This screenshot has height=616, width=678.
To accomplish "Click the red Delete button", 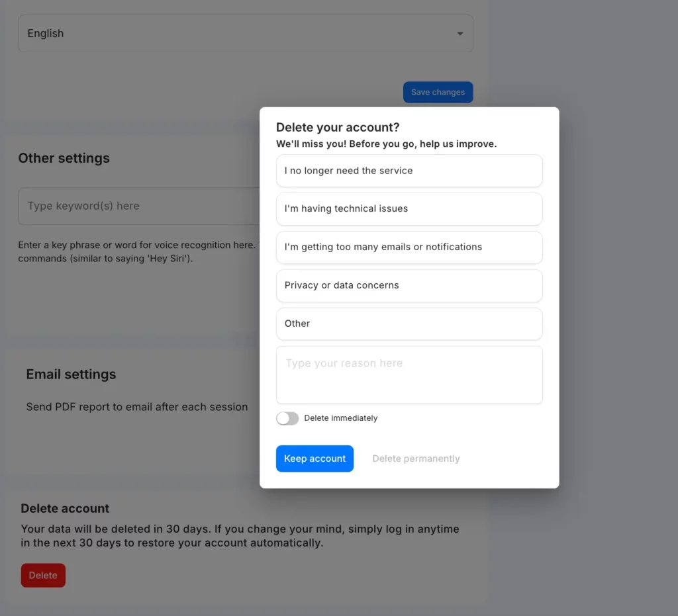I will [43, 576].
